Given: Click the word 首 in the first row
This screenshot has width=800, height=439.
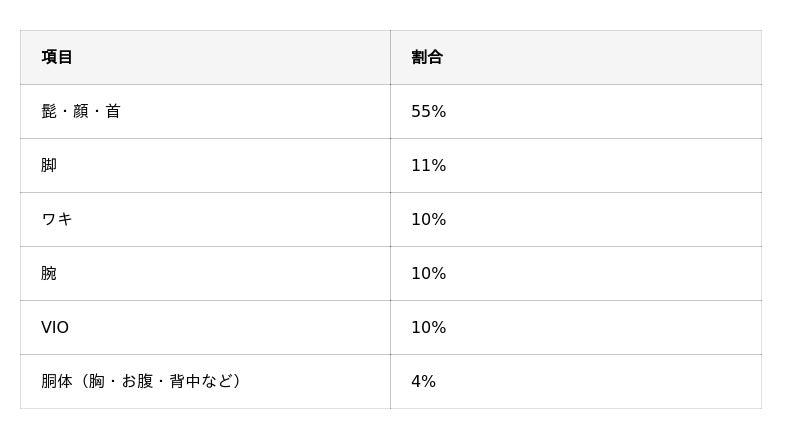Looking at the screenshot, I should coord(113,112).
